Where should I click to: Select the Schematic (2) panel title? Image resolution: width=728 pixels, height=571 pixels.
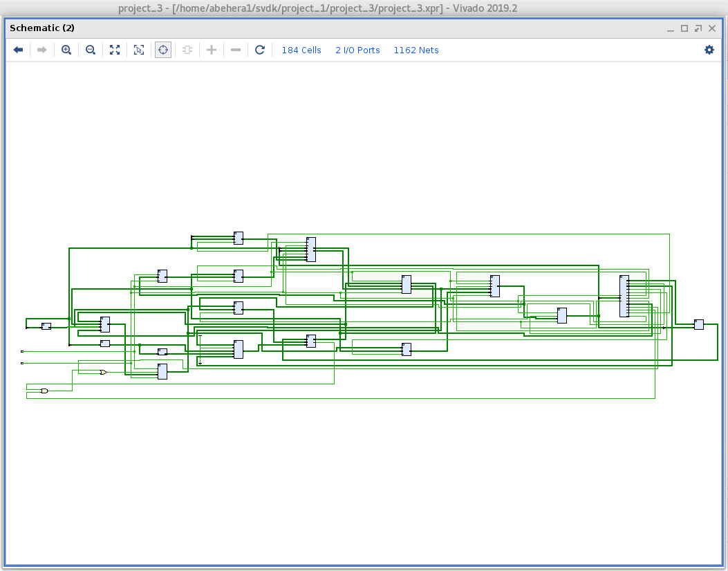tap(42, 28)
